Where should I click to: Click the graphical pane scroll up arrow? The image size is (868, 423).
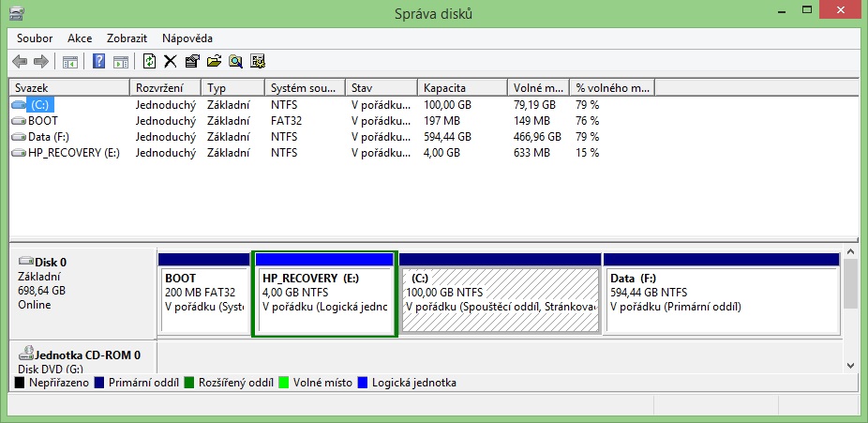tap(851, 253)
